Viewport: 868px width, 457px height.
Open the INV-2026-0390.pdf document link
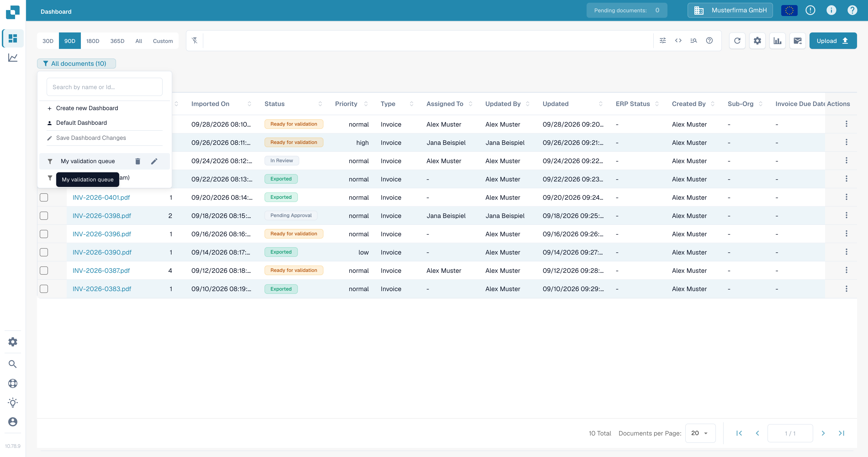102,252
